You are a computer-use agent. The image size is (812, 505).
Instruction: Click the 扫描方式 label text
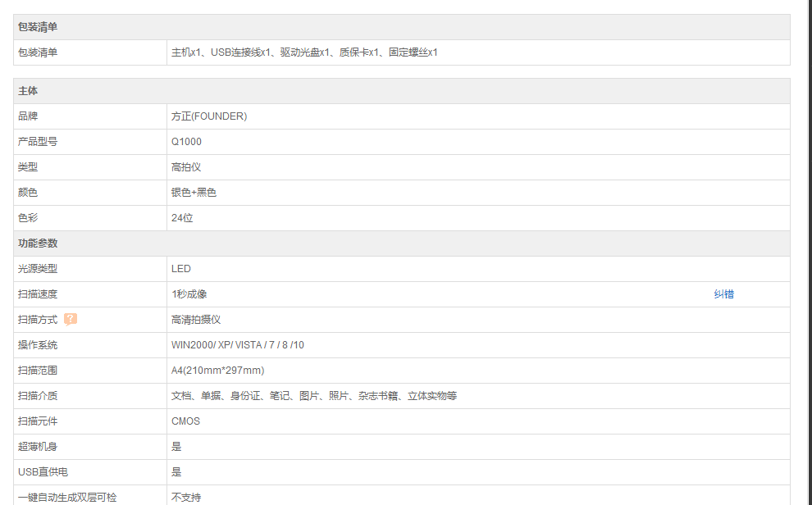tap(37, 319)
